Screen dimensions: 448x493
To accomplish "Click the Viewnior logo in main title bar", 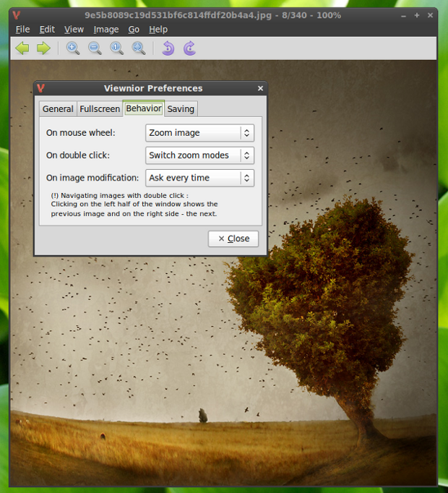I will tap(17, 14).
